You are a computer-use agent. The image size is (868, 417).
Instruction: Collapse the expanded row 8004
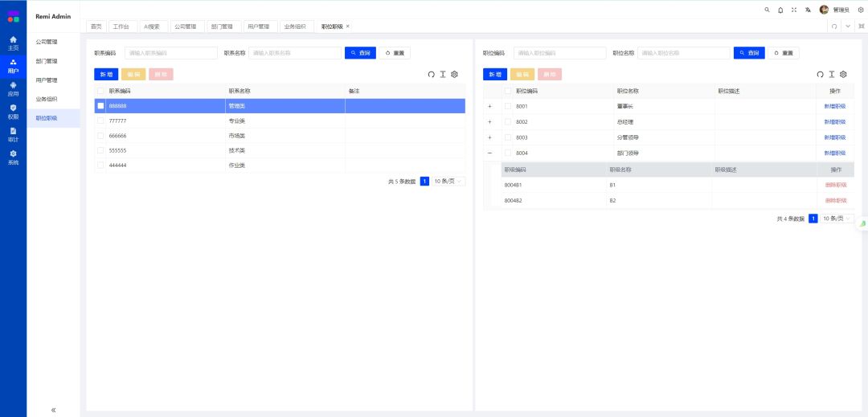coord(489,153)
